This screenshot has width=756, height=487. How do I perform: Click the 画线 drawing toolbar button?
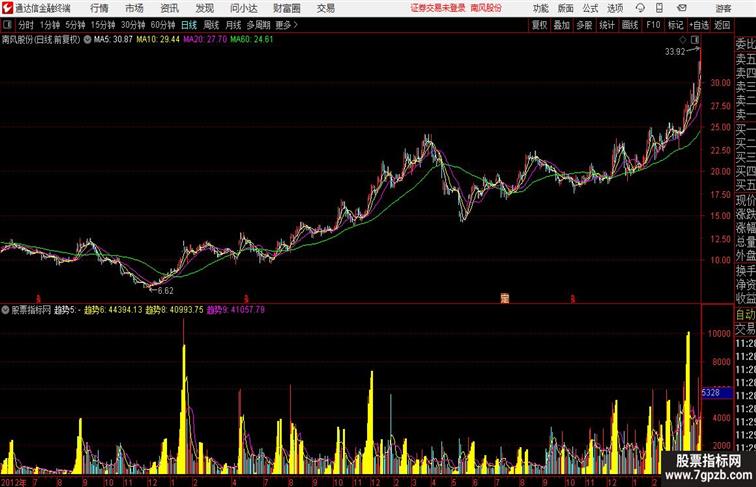[x=630, y=25]
